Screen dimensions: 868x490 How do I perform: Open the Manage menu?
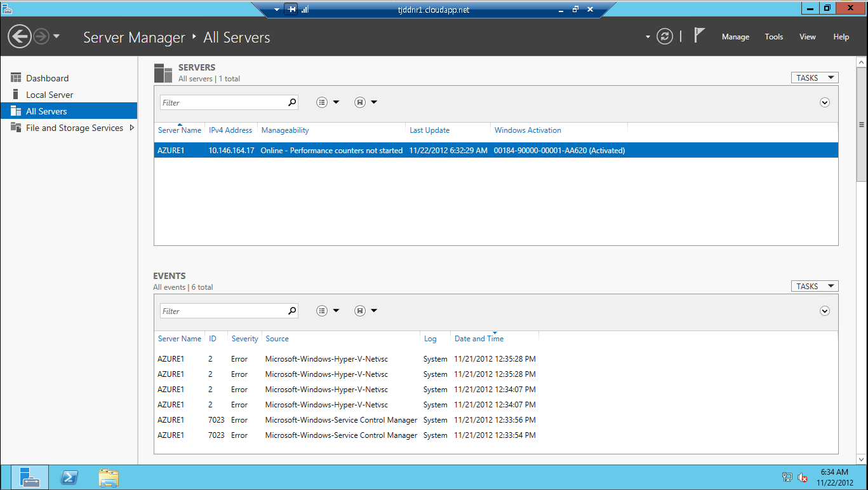(x=735, y=37)
